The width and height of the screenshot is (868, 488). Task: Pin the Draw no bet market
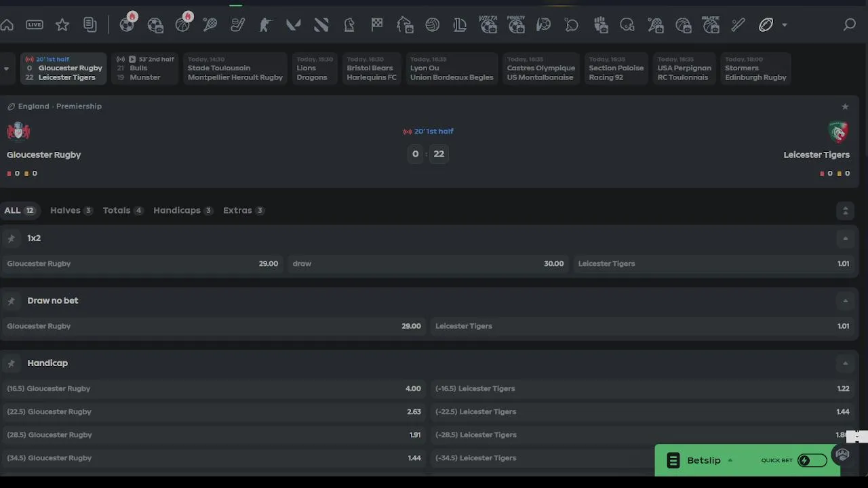[11, 301]
